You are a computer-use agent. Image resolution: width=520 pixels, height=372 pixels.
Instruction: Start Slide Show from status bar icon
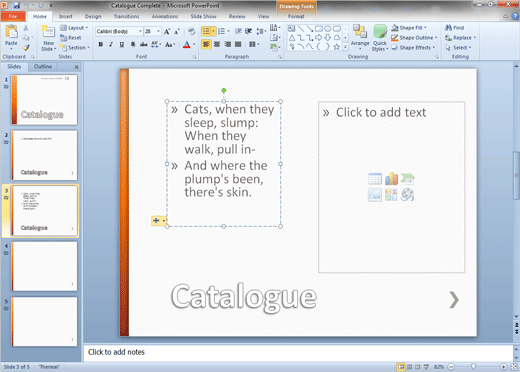[x=426, y=367]
